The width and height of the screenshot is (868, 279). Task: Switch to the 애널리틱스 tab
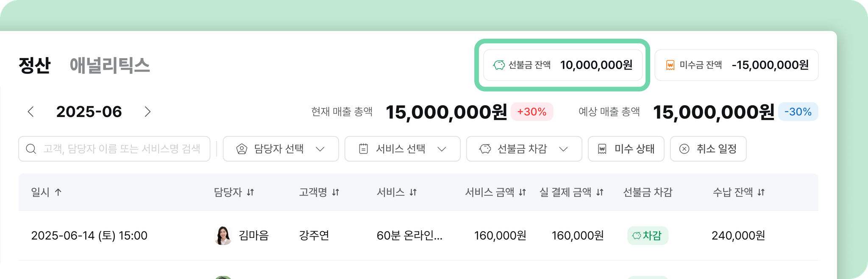point(110,65)
